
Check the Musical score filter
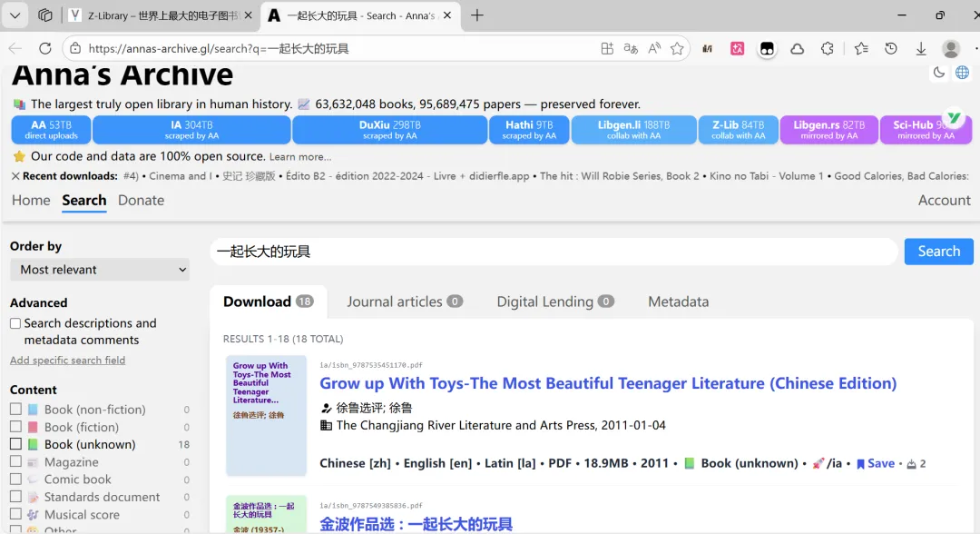15,514
